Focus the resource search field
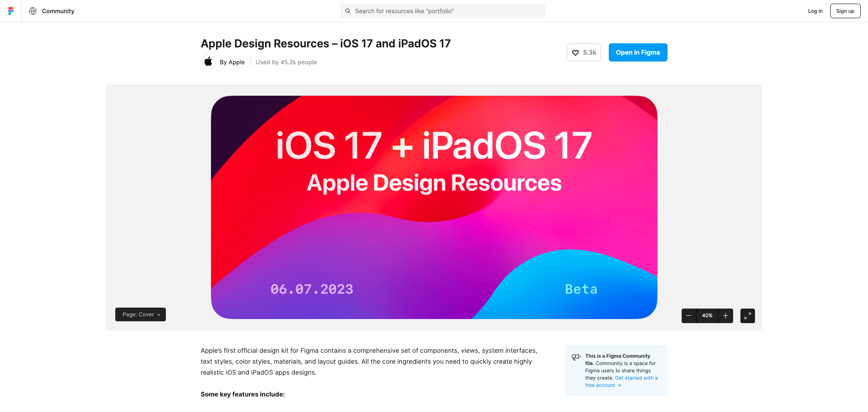Viewport: 868px width, 412px height. [x=442, y=11]
